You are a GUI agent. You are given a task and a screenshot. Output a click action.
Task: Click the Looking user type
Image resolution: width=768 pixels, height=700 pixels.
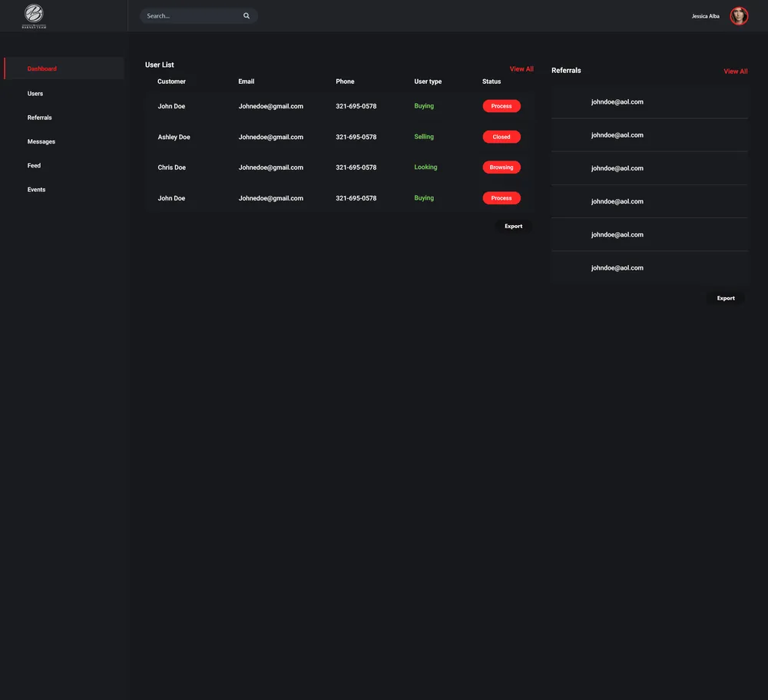pos(425,168)
